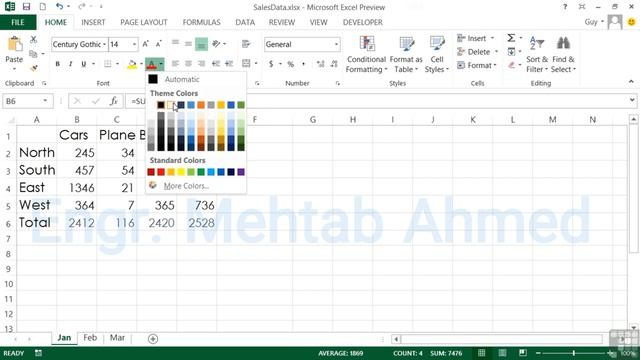Switch to the PAGE LAYOUT ribbon tab

pos(144,22)
